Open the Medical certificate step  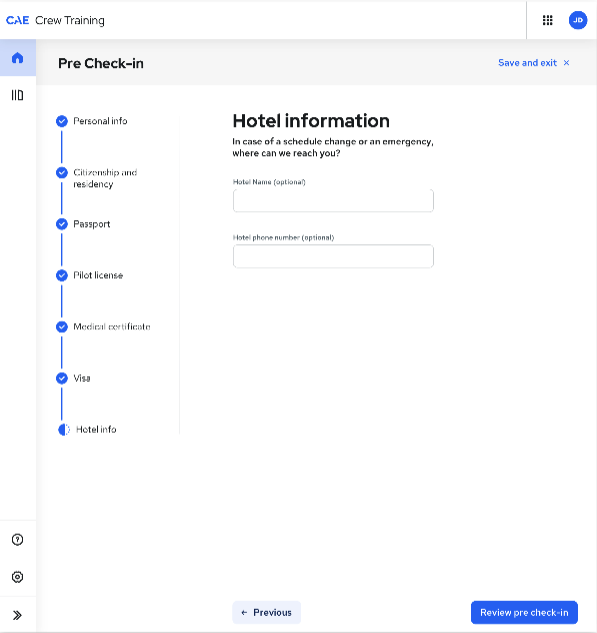(x=112, y=327)
